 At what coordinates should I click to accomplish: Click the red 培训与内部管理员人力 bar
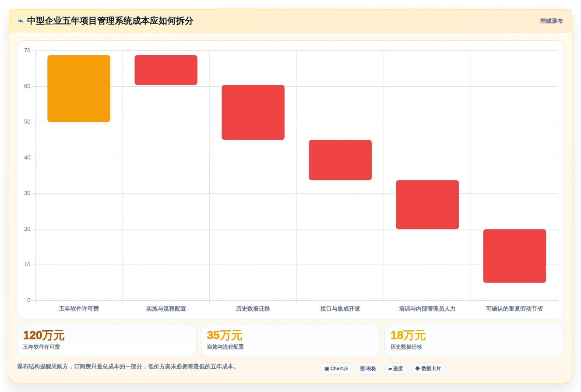coord(427,205)
